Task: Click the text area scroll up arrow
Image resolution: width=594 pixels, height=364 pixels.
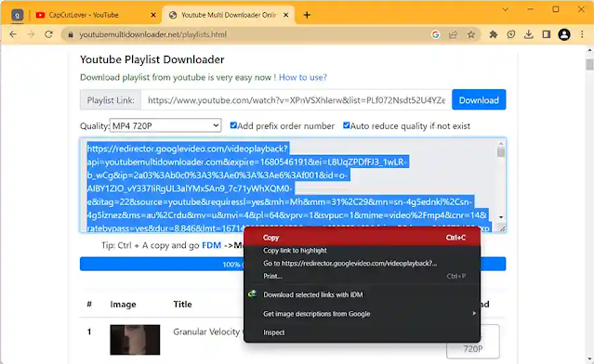Action: [501, 144]
